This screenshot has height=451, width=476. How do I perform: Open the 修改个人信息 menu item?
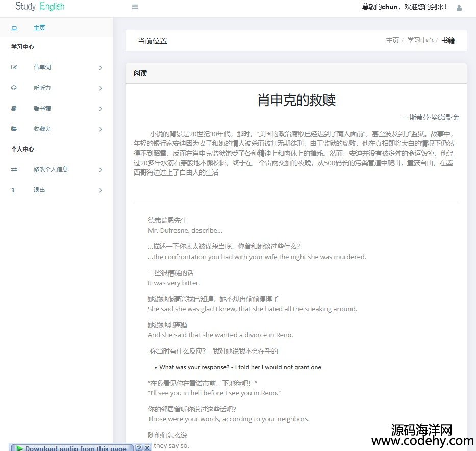(x=57, y=170)
